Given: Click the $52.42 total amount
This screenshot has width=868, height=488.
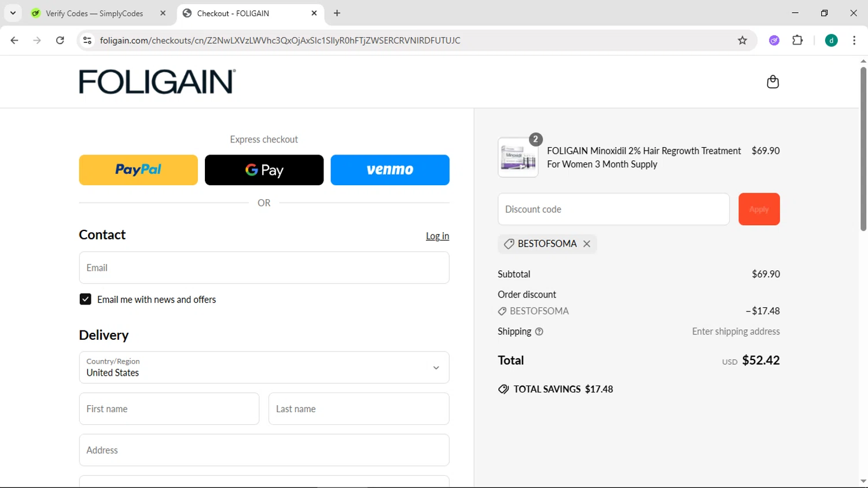Looking at the screenshot, I should point(761,360).
